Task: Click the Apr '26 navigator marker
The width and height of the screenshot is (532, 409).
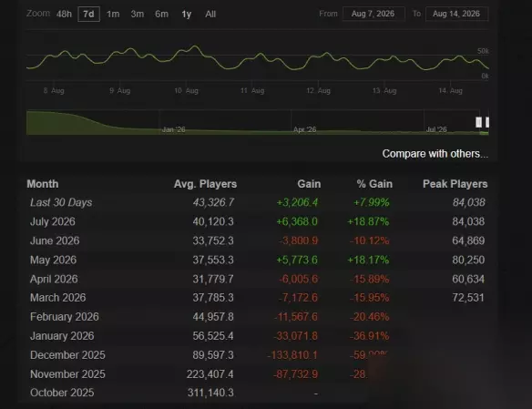Action: pos(304,129)
